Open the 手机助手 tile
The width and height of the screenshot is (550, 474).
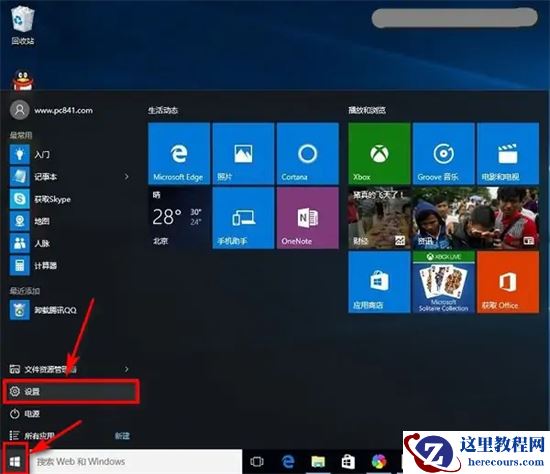click(243, 218)
